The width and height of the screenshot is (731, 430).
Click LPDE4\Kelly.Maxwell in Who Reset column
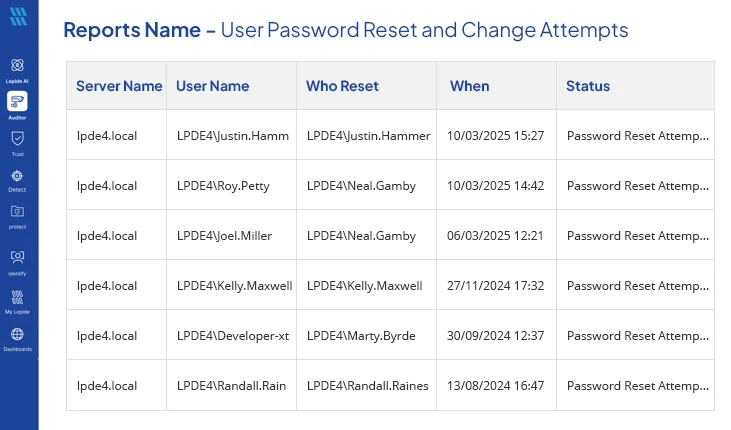point(365,285)
